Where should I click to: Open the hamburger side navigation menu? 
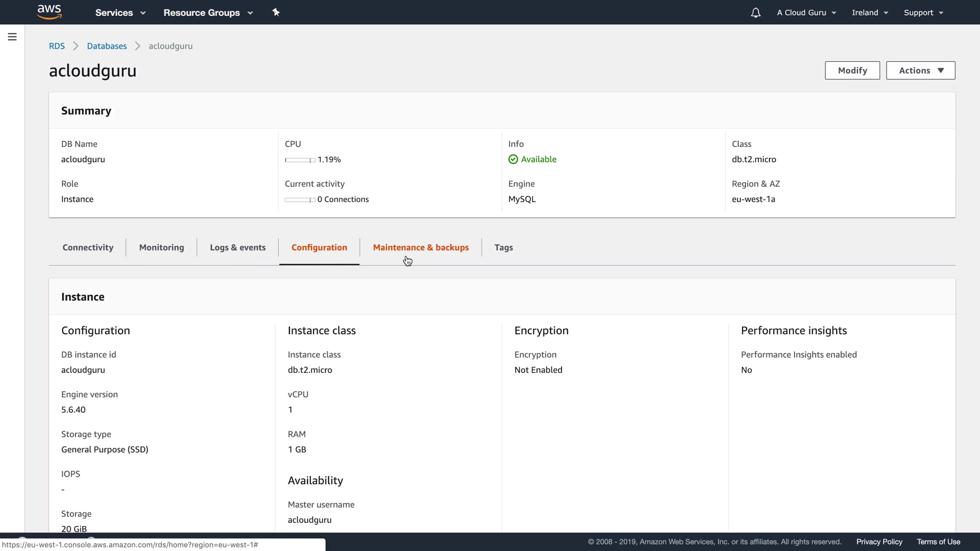click(12, 37)
